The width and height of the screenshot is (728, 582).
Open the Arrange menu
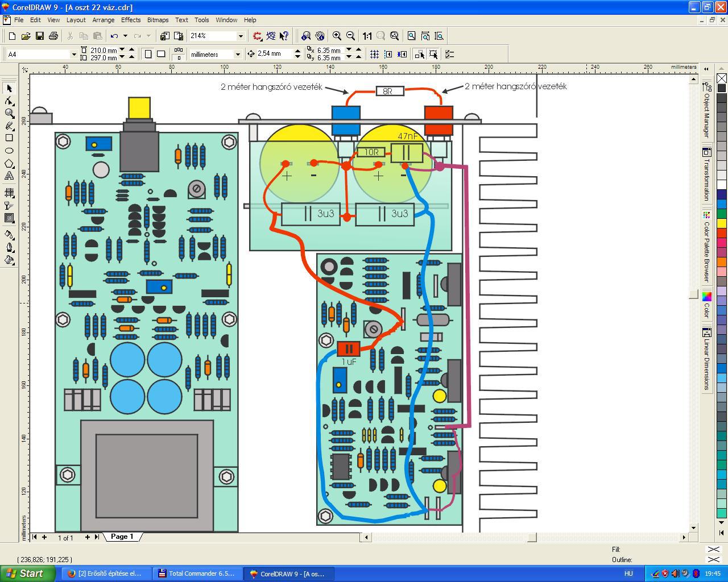(104, 20)
